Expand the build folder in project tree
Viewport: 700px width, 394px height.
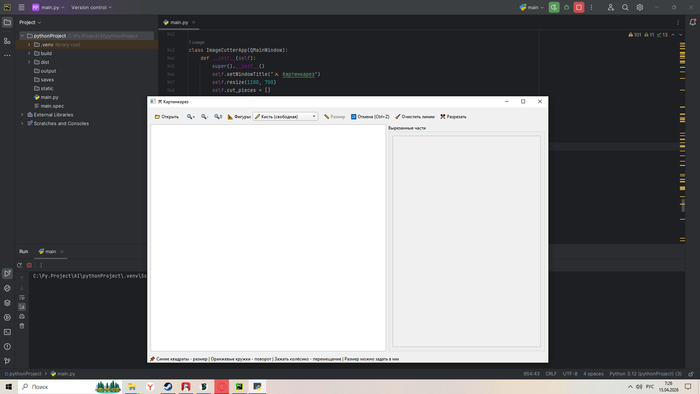click(x=29, y=54)
